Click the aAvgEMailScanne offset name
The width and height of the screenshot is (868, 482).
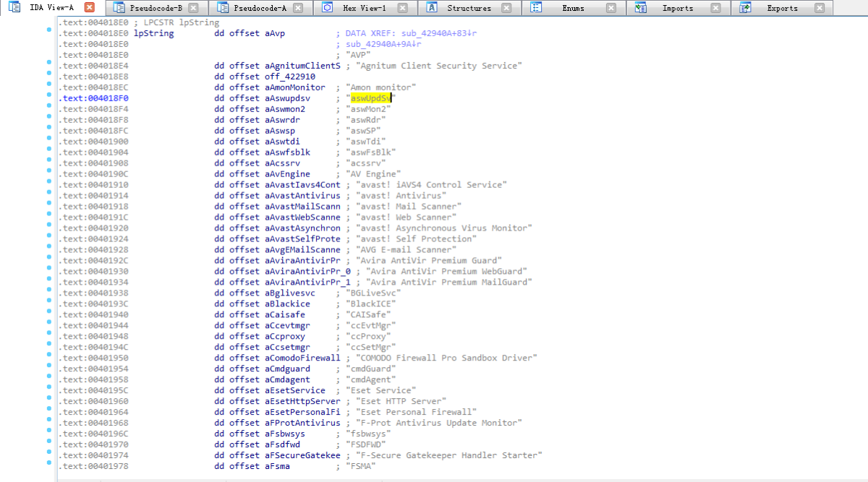pos(302,250)
